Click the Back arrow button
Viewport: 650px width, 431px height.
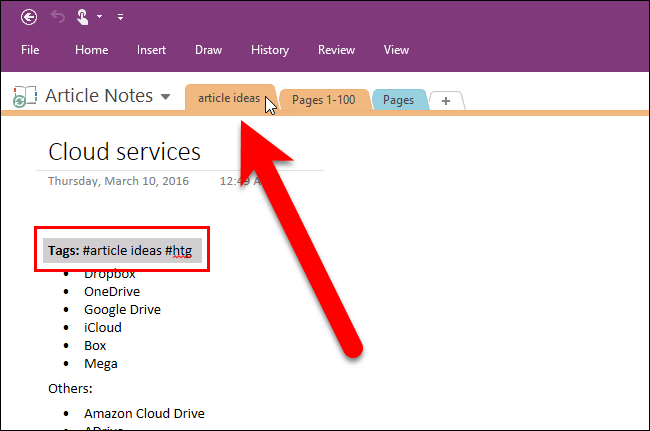pos(28,16)
